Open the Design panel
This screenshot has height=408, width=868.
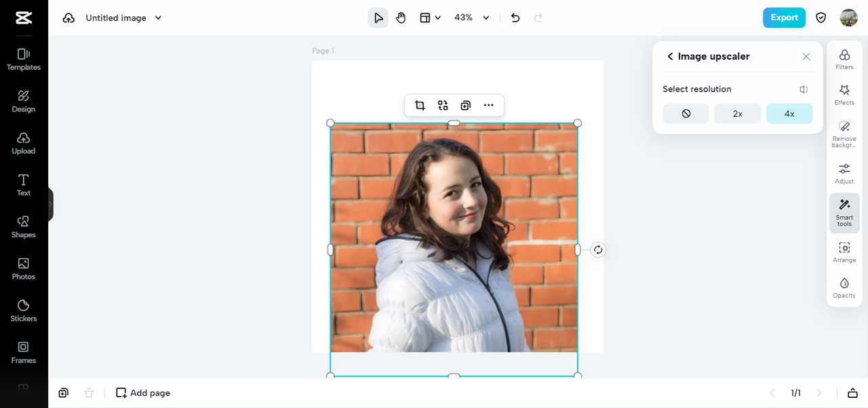click(24, 102)
